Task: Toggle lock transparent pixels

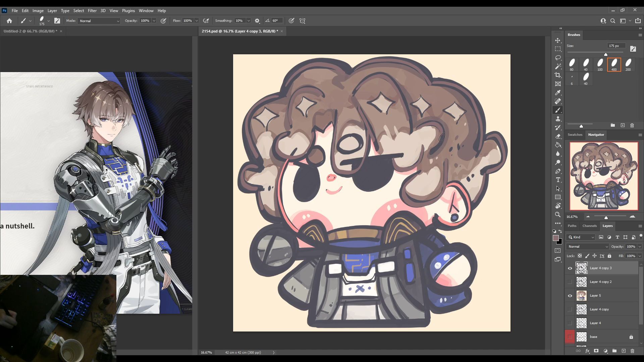Action: pos(580,256)
